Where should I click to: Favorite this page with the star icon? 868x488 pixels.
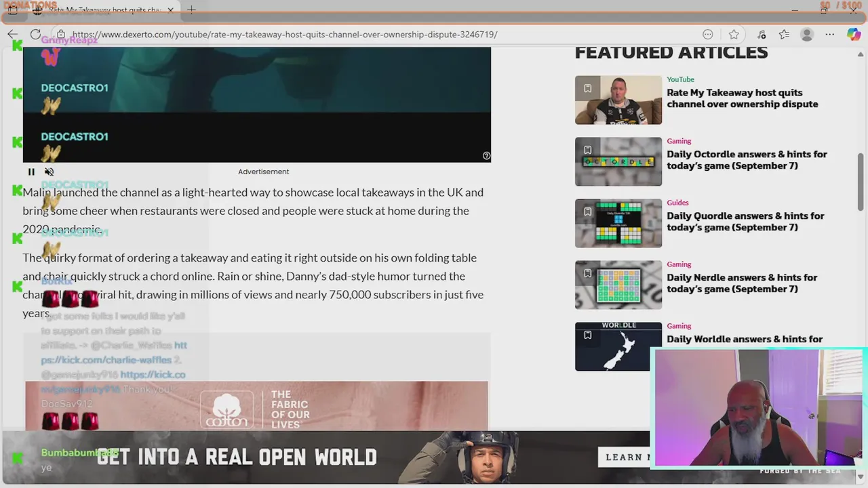(734, 34)
